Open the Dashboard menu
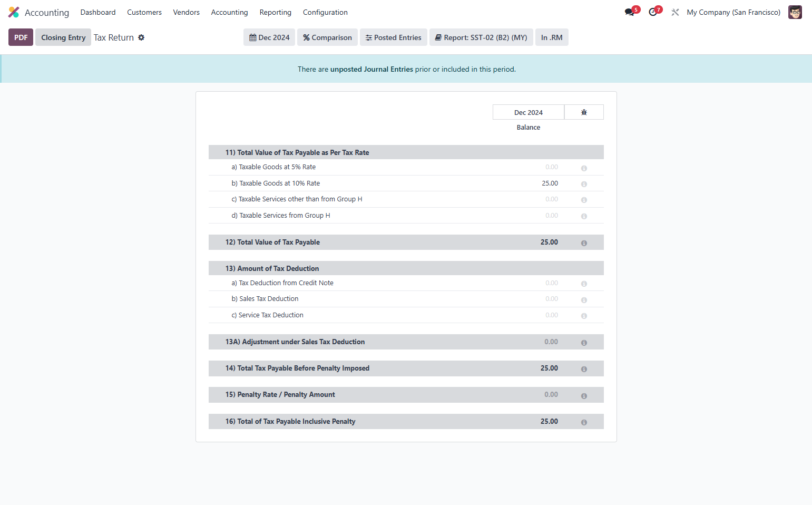812x505 pixels. 98,12
